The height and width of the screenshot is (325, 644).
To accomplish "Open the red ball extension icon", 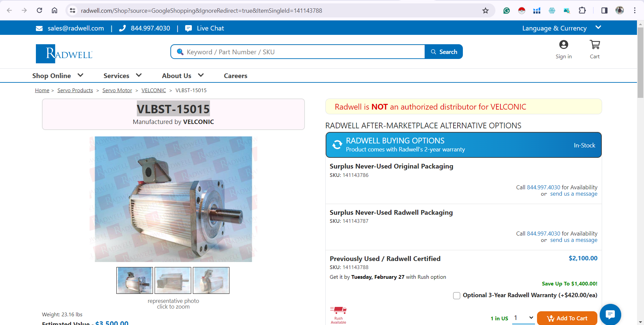I will 522,10.
